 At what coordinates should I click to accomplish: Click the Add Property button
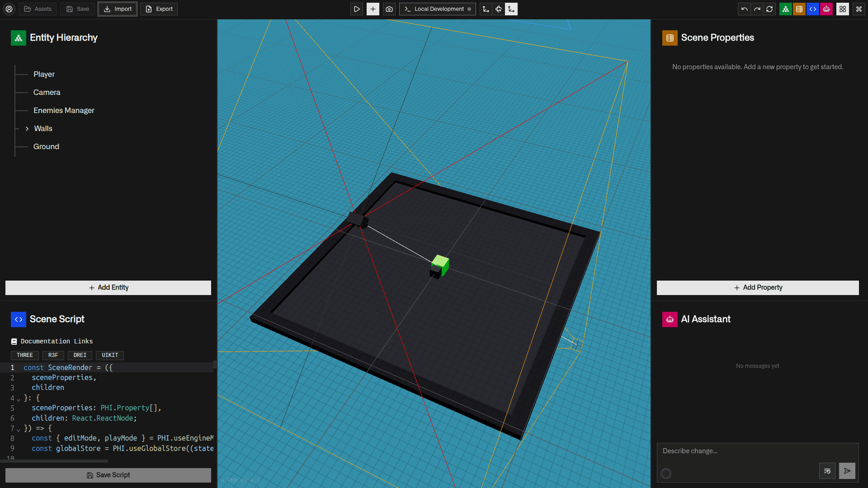758,287
